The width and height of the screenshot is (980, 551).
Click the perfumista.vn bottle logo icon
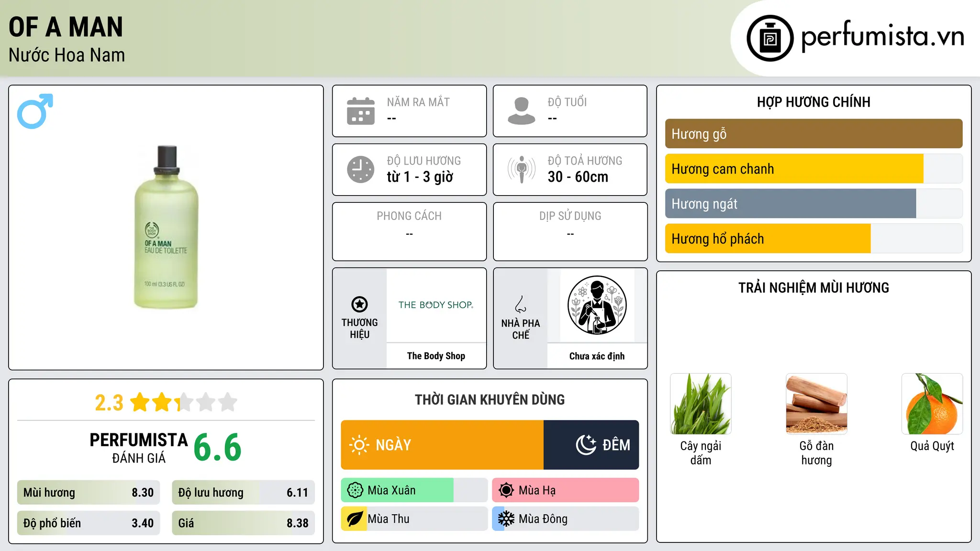pos(770,38)
